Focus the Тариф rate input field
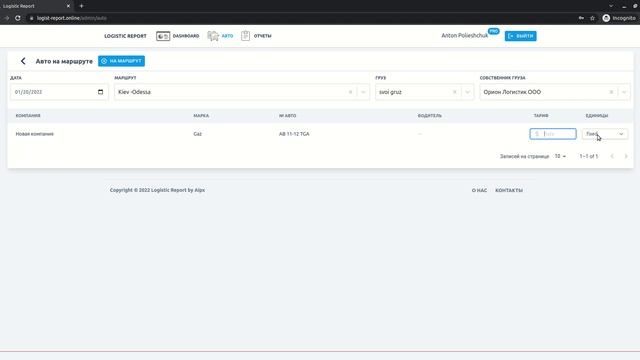The image size is (640, 360). (553, 134)
